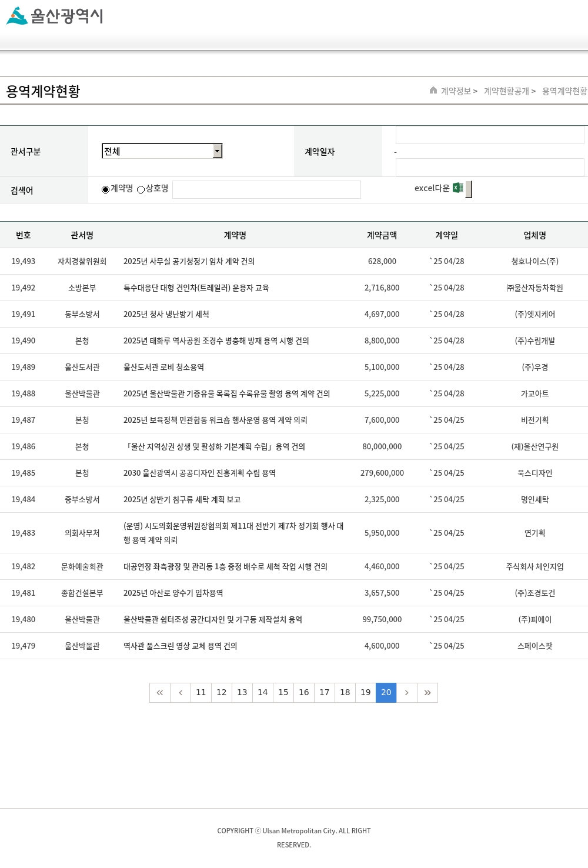Click the home icon in breadcrumb
The image size is (588, 868).
tap(433, 90)
